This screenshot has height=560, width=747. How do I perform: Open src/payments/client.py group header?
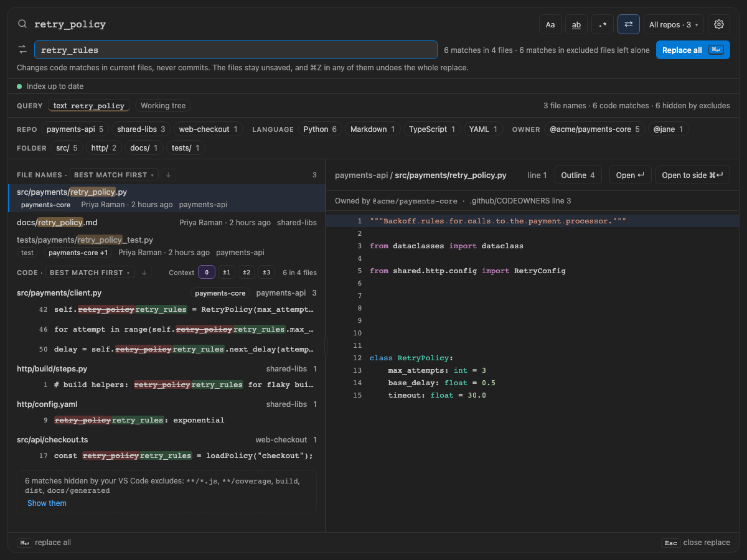click(x=166, y=292)
